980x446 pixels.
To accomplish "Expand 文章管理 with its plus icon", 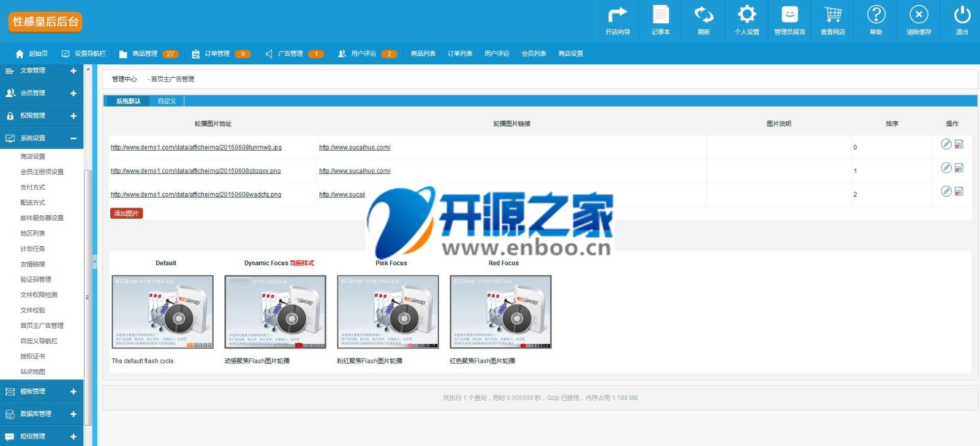I will point(73,71).
